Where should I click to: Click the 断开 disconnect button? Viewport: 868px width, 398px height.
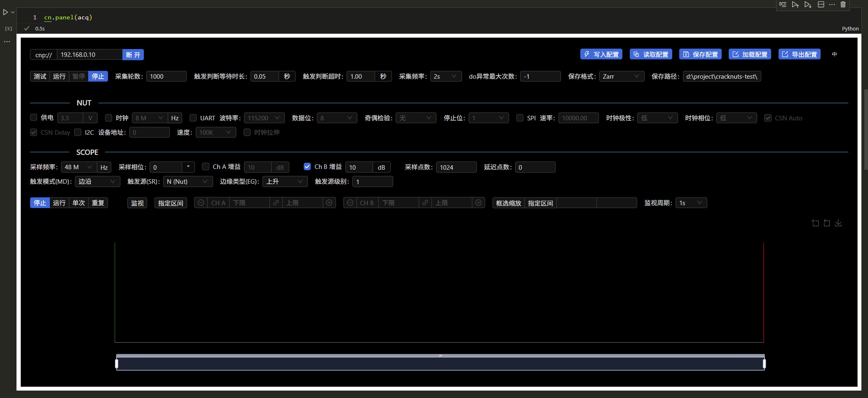tap(133, 54)
